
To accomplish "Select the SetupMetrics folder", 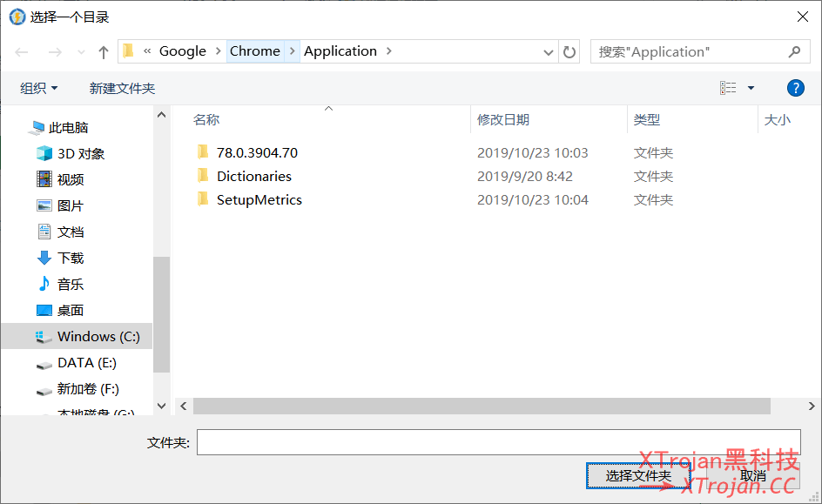I will click(x=259, y=199).
